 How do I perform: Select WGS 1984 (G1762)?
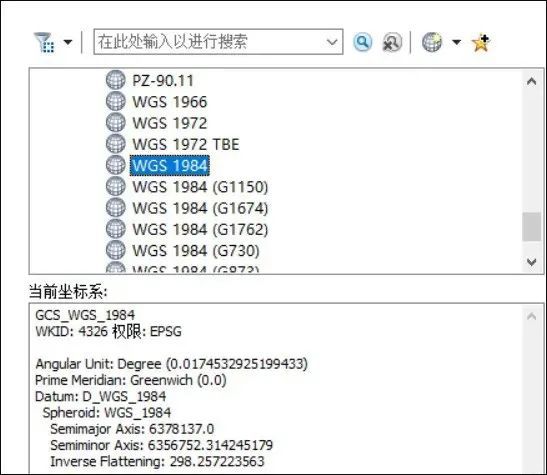click(200, 229)
